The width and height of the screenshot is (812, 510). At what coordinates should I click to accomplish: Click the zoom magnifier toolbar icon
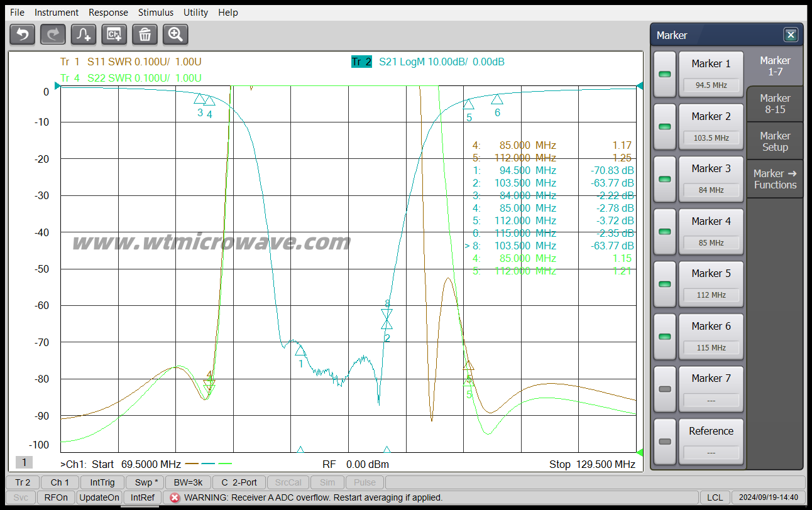(175, 34)
